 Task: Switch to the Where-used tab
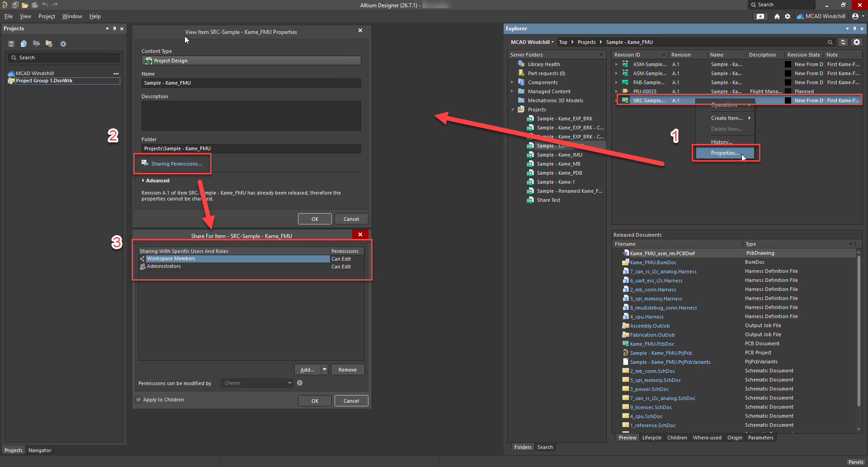(707, 438)
